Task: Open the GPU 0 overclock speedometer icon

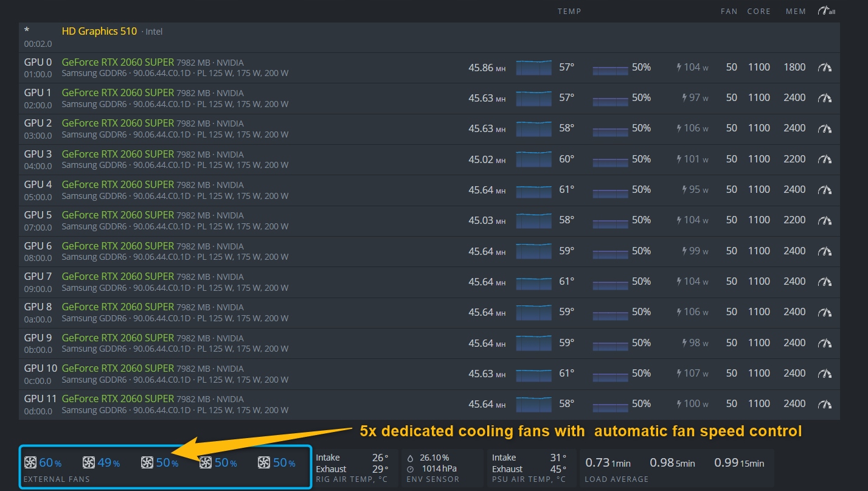Action: 825,68
